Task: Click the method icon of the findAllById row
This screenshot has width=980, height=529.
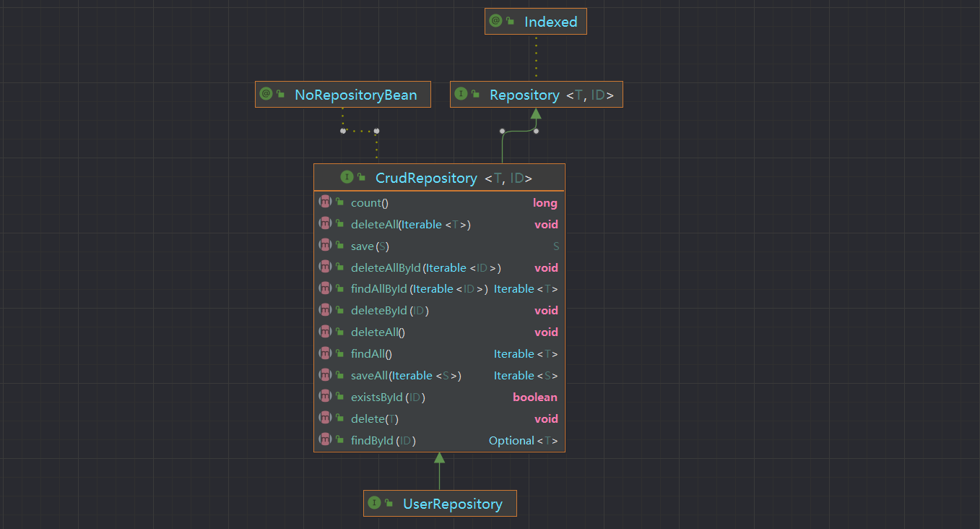Action: (x=325, y=288)
